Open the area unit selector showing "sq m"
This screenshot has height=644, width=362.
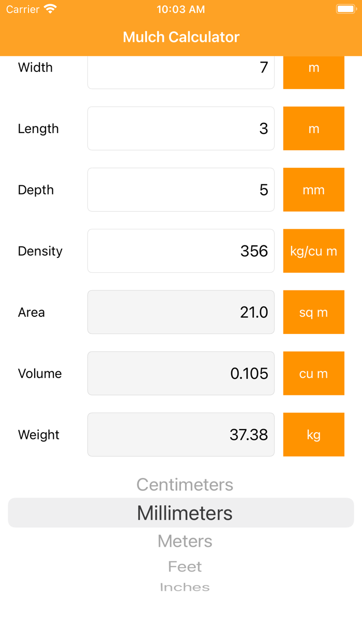(x=313, y=312)
